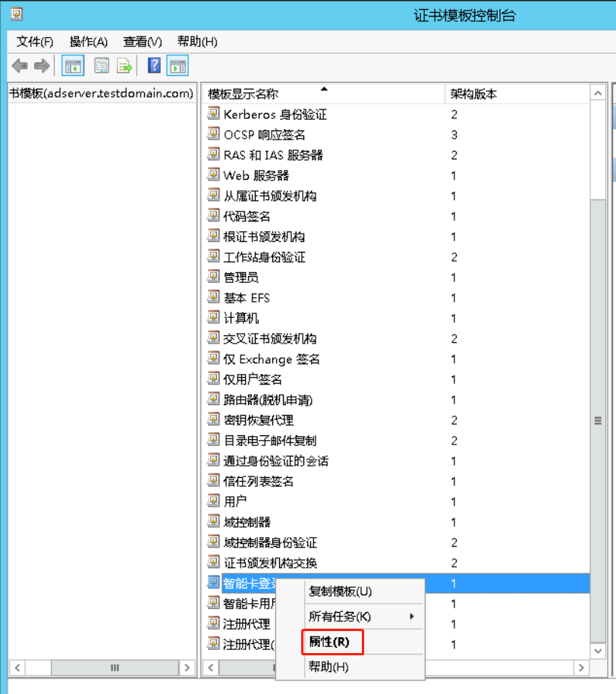Select the Kerberos 身份验证 template icon

pyautogui.click(x=214, y=115)
